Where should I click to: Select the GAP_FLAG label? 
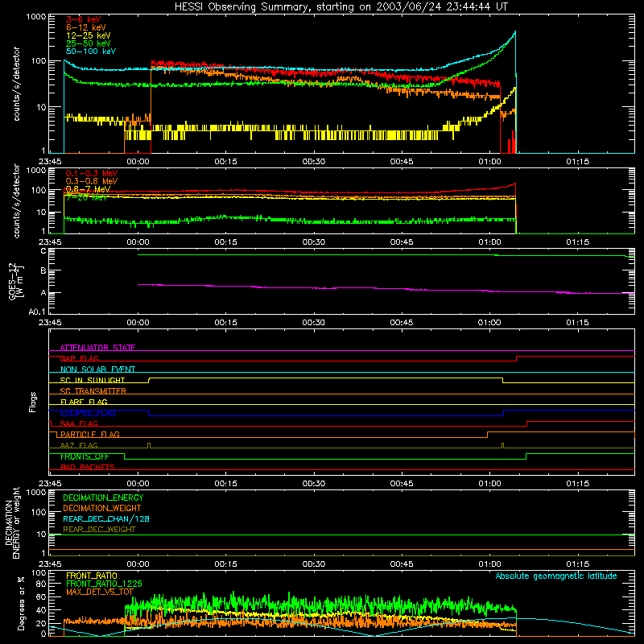pyautogui.click(x=79, y=358)
